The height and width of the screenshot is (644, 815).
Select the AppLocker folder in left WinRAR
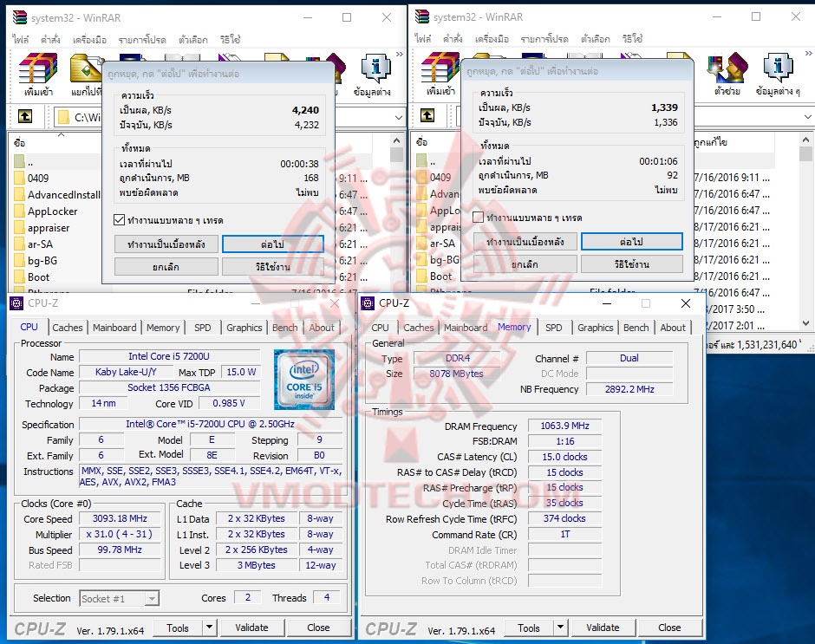pos(46,211)
